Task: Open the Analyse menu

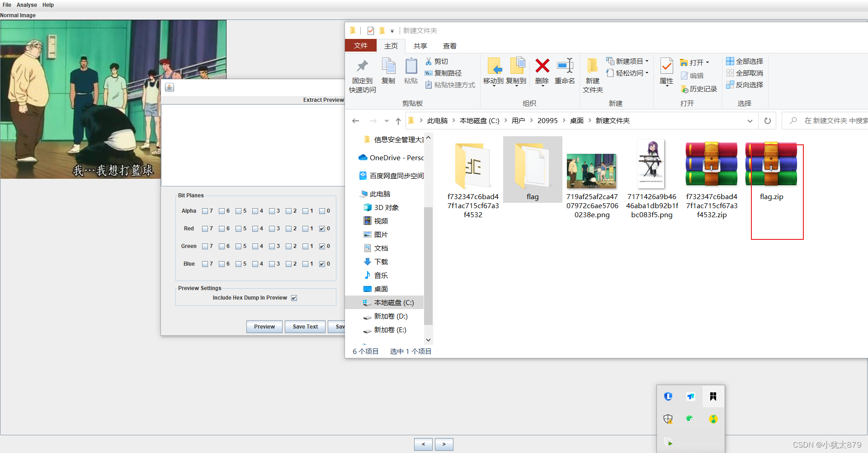Action: [27, 5]
